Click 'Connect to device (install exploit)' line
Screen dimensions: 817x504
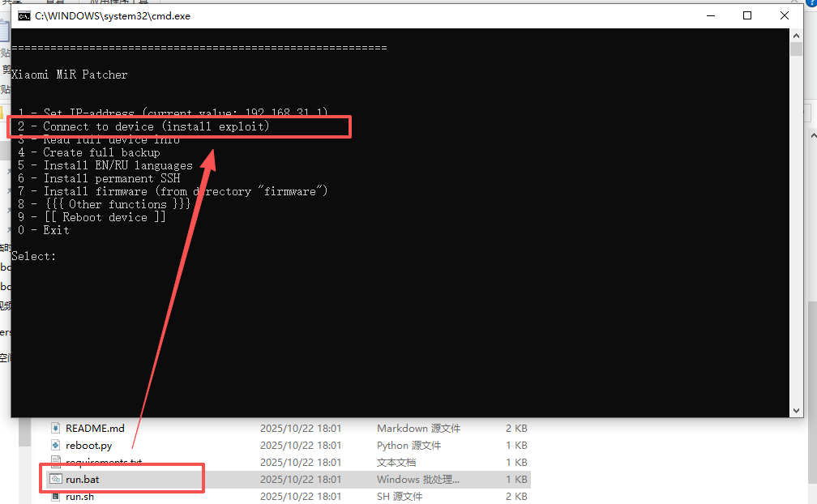pos(156,126)
